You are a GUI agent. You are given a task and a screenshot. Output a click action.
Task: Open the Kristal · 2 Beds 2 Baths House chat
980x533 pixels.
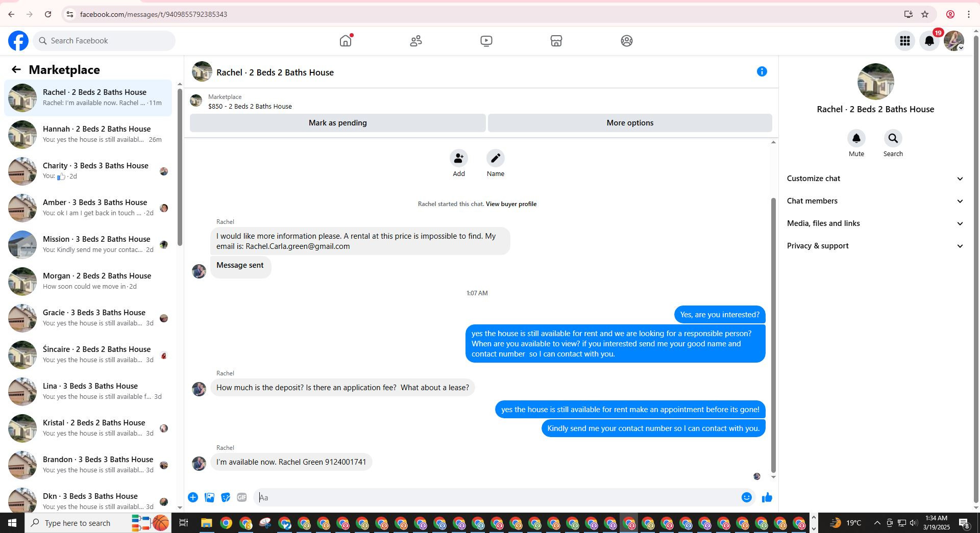click(x=88, y=428)
